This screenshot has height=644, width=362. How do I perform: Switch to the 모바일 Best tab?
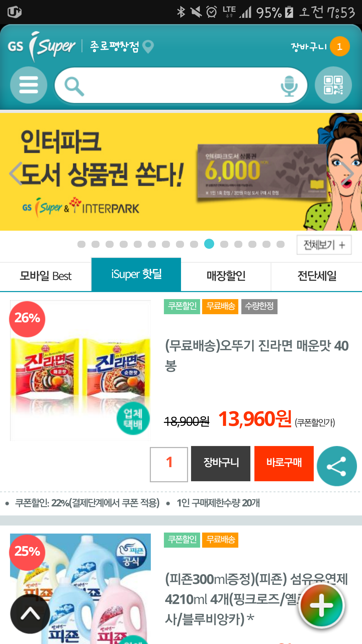click(x=46, y=276)
